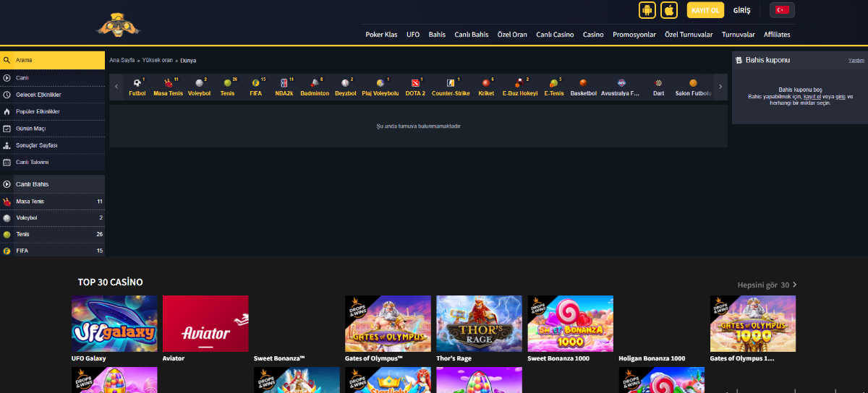
Task: Select the E-Tenis icon
Action: 554,87
